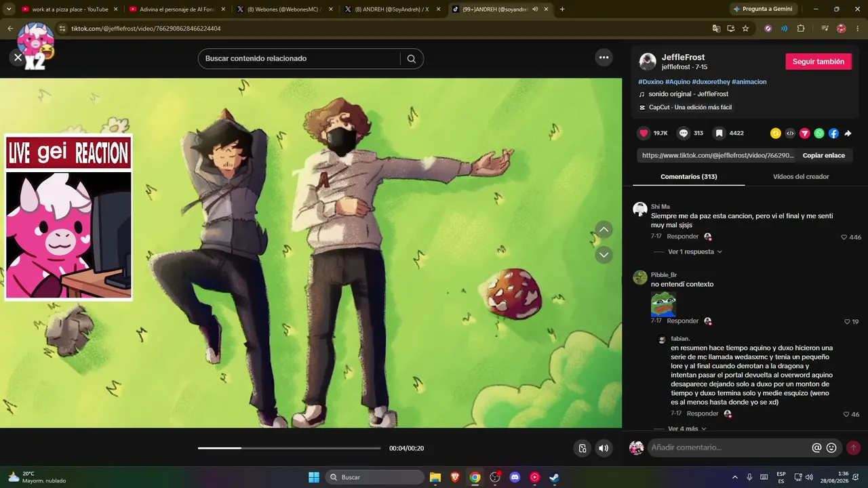Bookmark this tab with the star

coord(745,28)
